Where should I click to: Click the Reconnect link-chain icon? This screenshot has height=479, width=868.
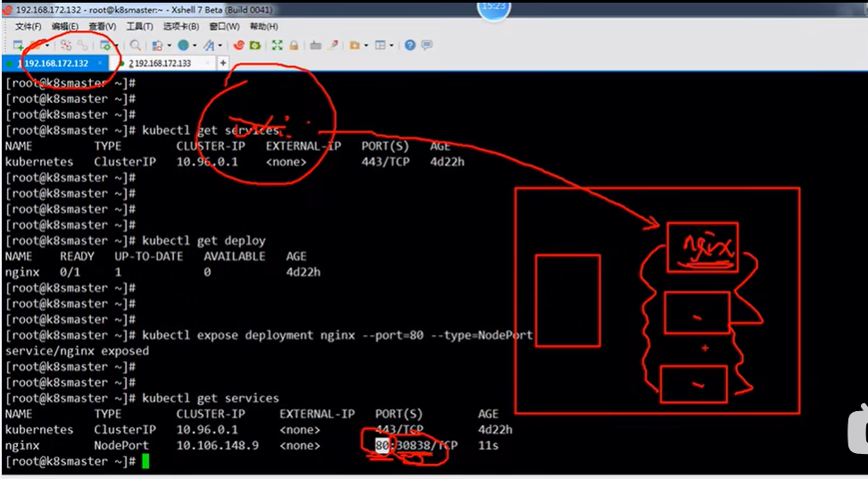click(82, 46)
